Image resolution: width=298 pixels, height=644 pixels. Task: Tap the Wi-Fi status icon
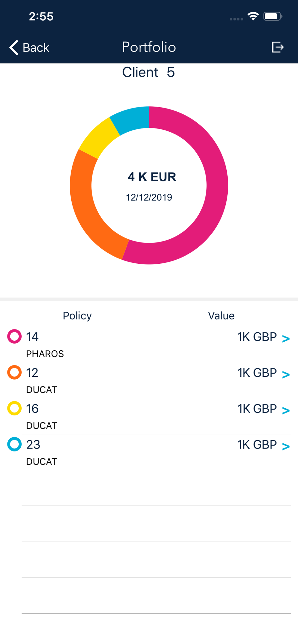(x=253, y=16)
